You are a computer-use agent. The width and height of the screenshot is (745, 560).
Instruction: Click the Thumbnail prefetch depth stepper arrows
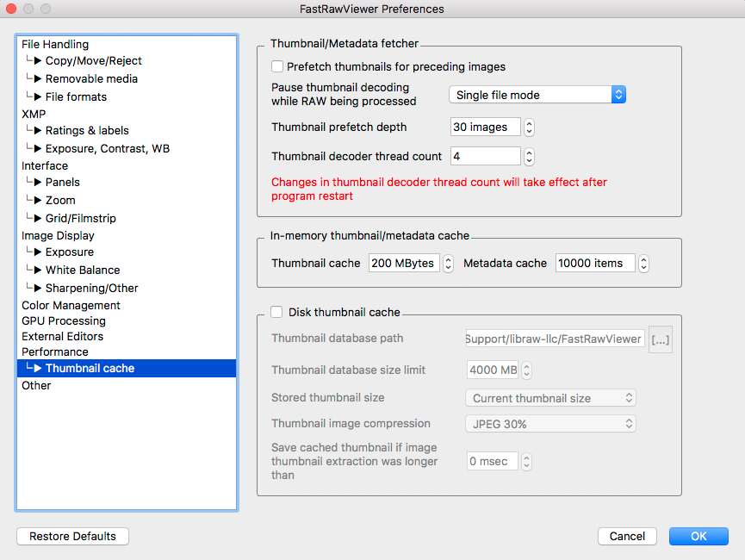(x=529, y=128)
